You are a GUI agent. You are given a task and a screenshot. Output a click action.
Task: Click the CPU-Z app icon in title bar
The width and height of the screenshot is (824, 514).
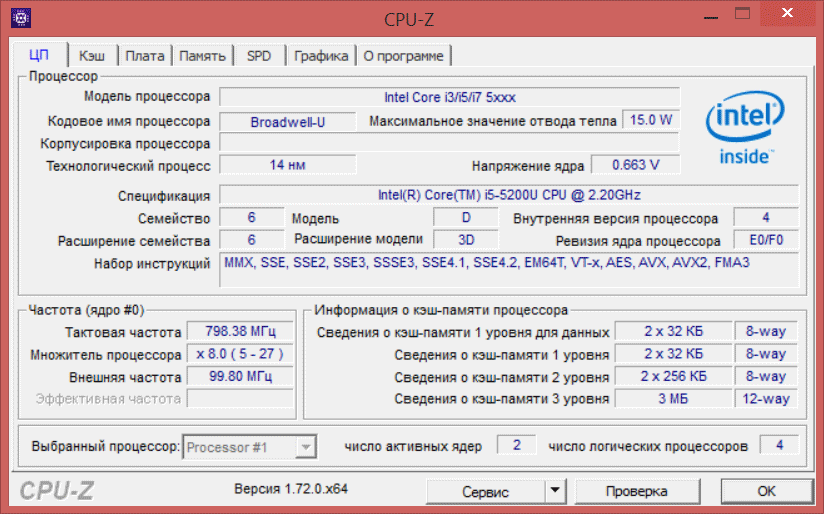(21, 18)
